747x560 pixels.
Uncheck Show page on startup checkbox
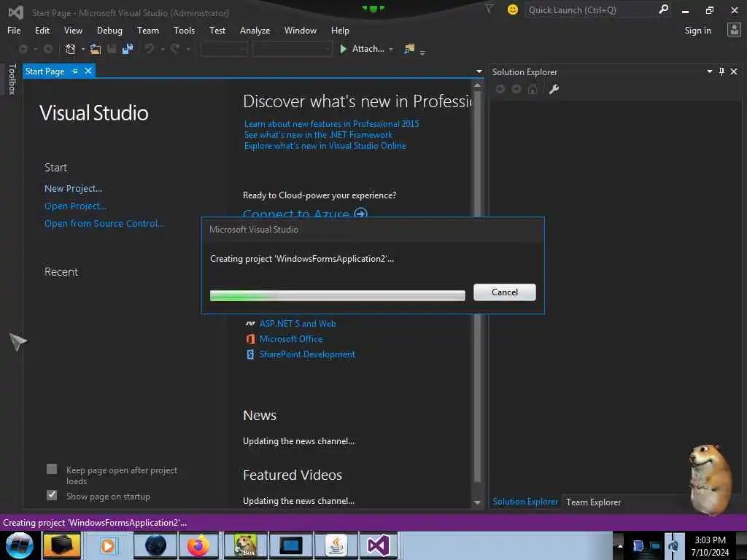(x=52, y=495)
